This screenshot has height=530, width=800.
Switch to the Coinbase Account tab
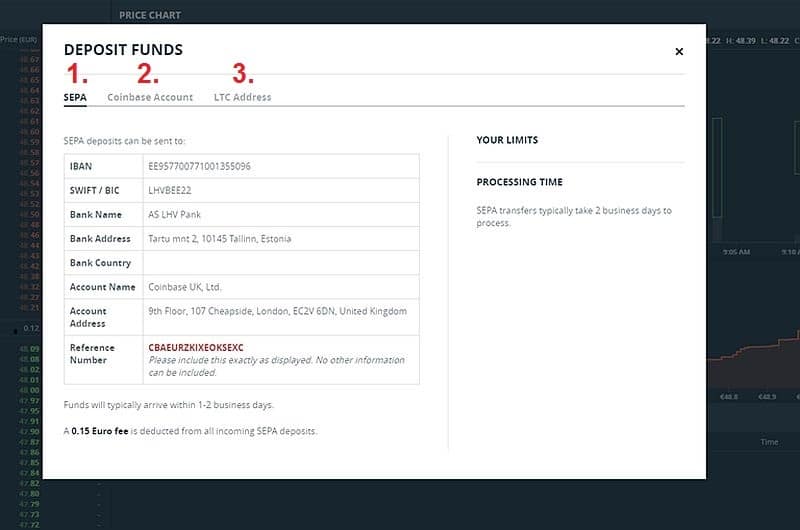click(x=150, y=97)
